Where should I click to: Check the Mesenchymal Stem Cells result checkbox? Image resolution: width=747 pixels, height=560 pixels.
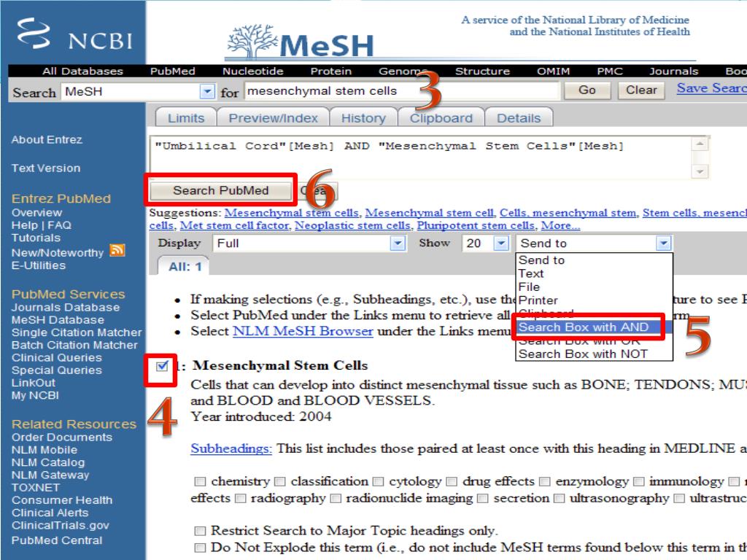[x=162, y=366]
